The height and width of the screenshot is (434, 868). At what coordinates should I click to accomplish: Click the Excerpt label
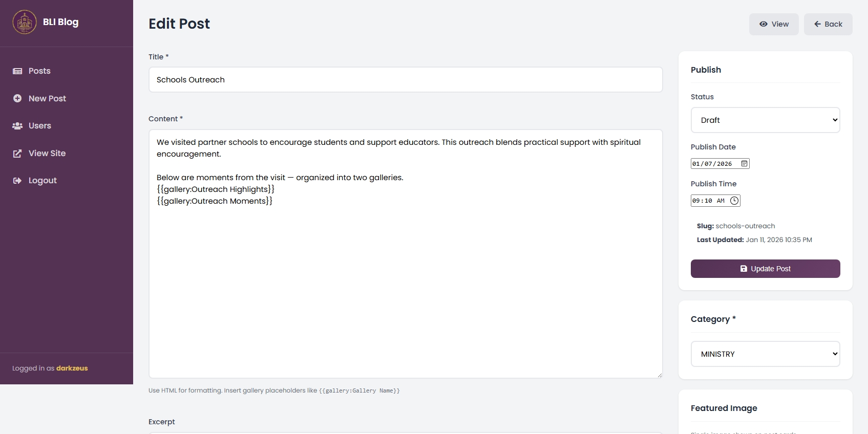click(x=162, y=422)
